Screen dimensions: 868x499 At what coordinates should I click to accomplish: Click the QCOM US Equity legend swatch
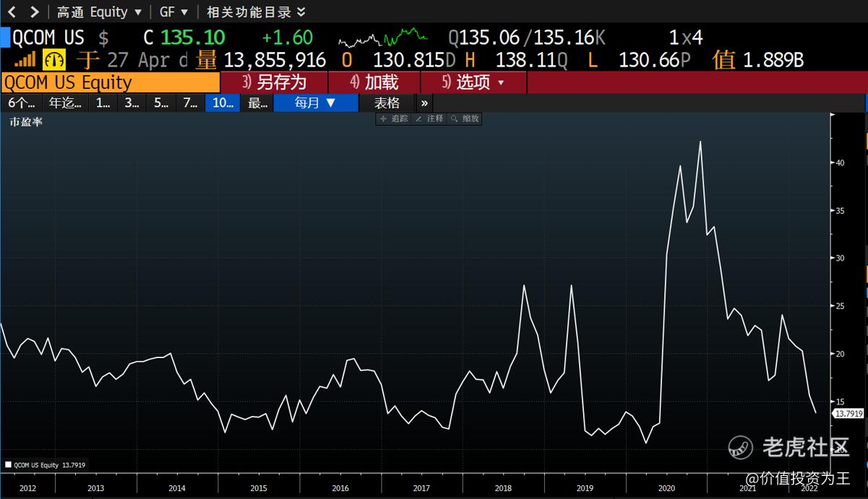click(8, 465)
